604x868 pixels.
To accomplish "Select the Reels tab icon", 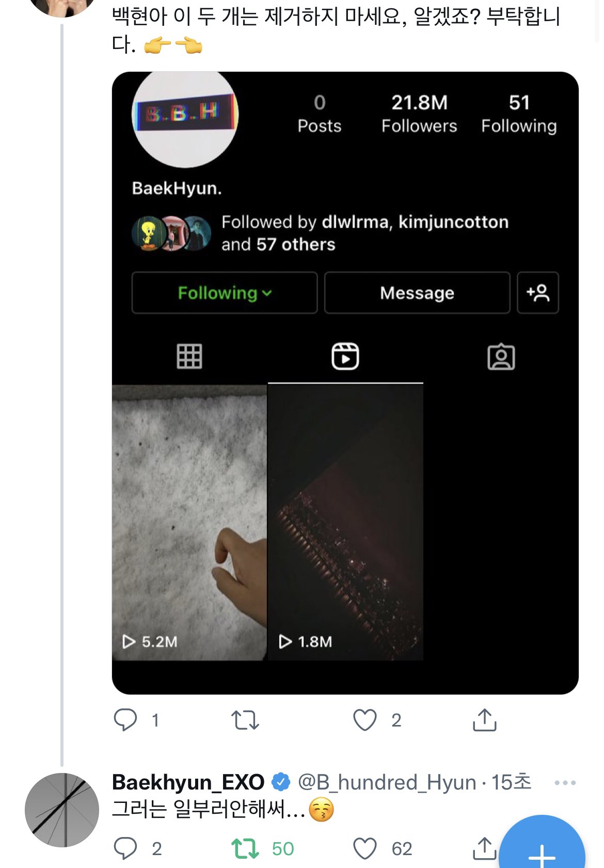I will click(345, 356).
